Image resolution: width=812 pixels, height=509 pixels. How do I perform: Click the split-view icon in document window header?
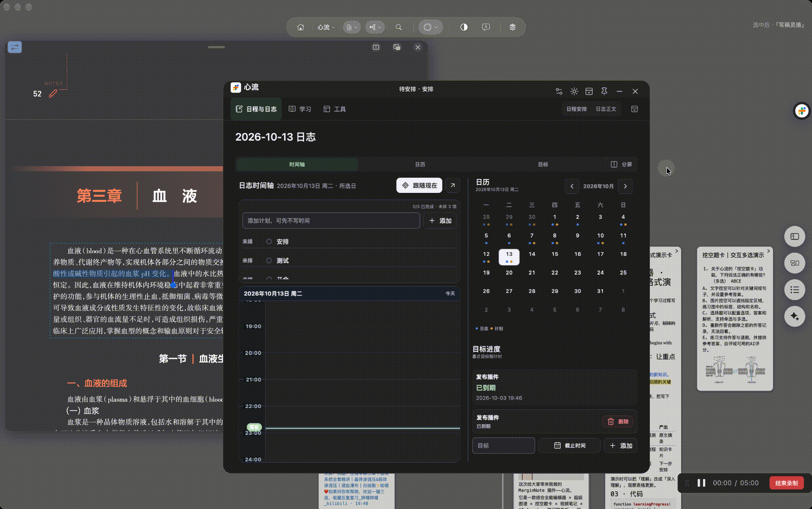click(376, 47)
